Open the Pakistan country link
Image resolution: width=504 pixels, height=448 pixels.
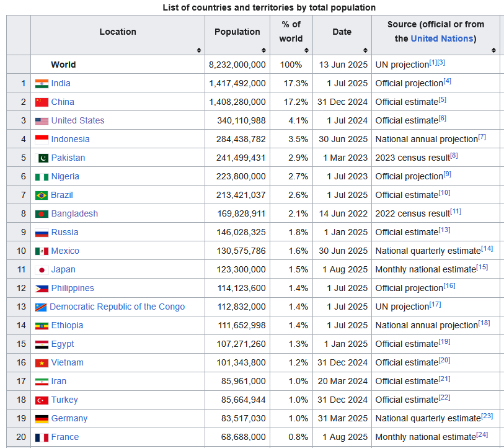(68, 158)
